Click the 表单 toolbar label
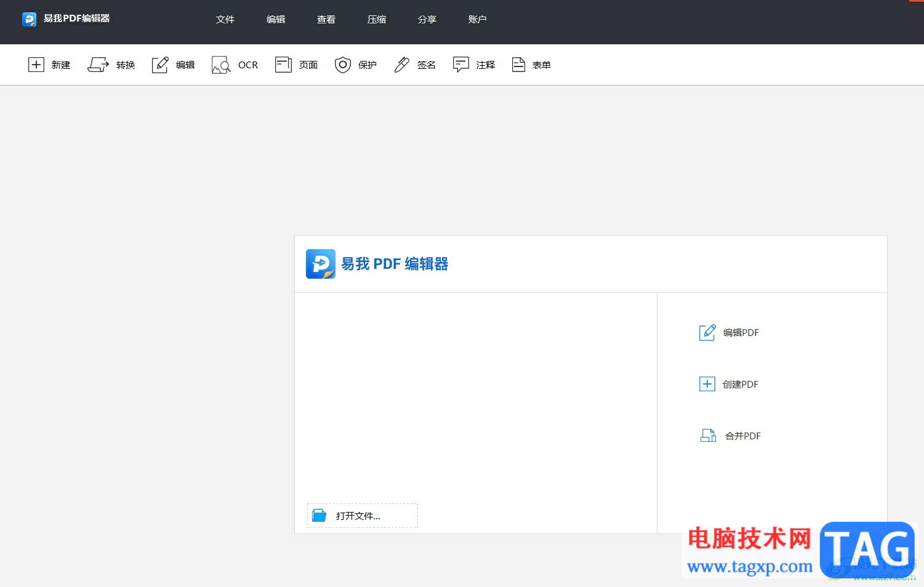Viewport: 924px width, 587px height. click(x=542, y=65)
